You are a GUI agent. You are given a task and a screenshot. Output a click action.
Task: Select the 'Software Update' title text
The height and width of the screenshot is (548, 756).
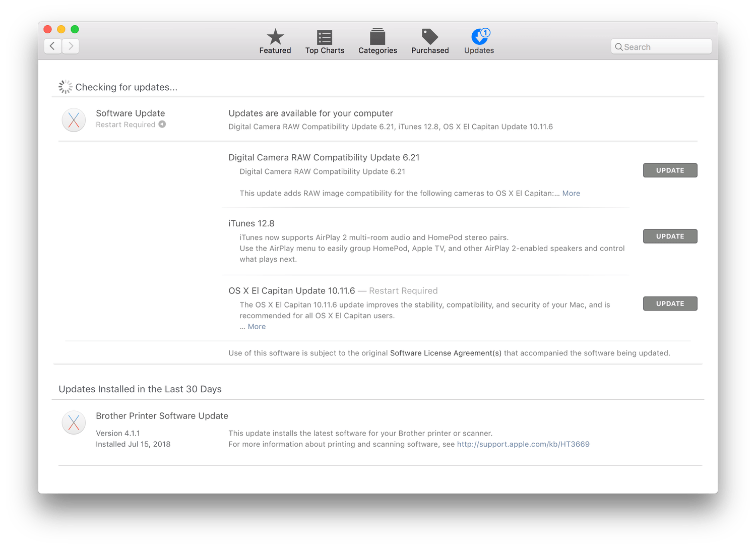coord(131,113)
